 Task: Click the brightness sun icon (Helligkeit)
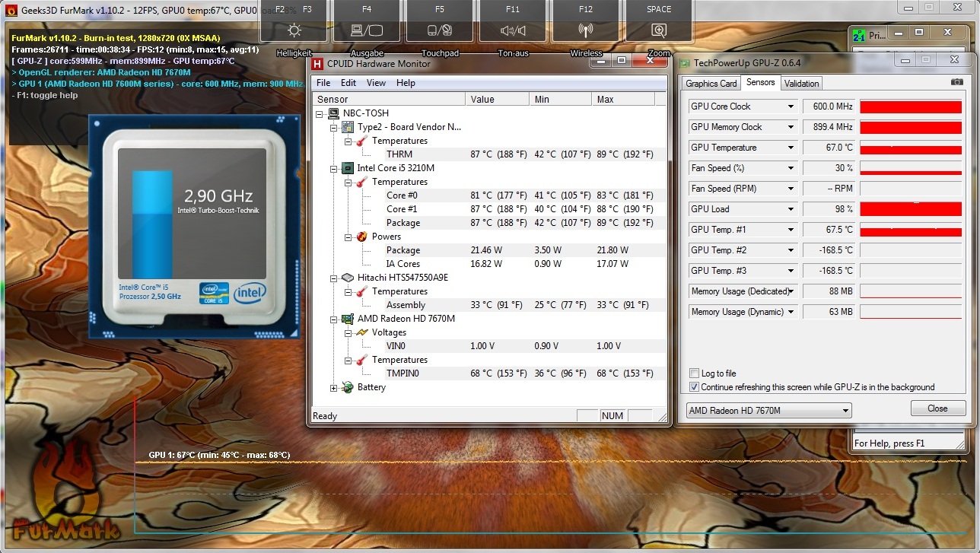tap(294, 30)
